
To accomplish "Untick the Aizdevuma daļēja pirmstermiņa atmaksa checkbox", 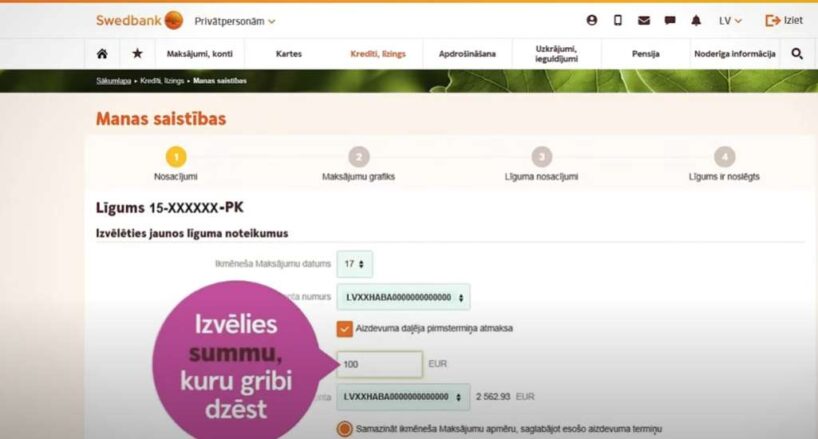I will click(344, 329).
